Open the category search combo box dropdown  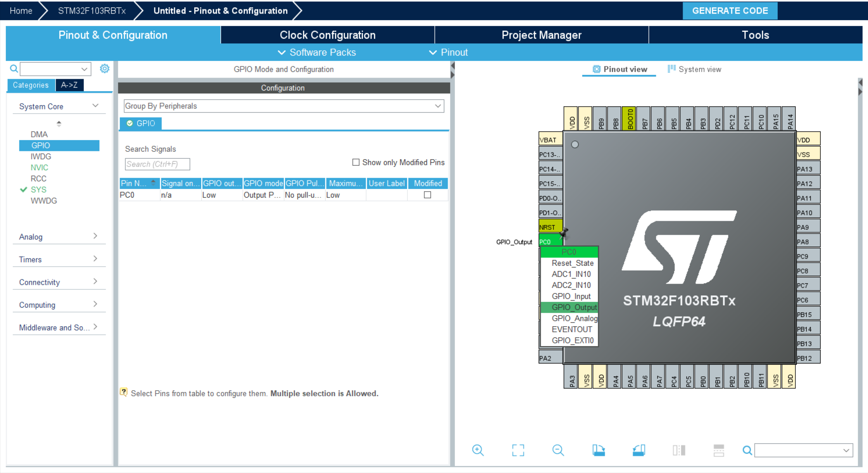[x=84, y=69]
